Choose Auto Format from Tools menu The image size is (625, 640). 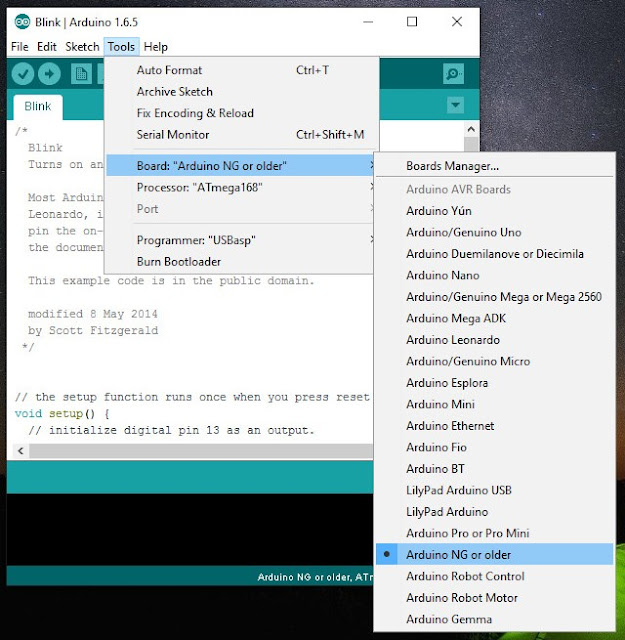coord(241,70)
